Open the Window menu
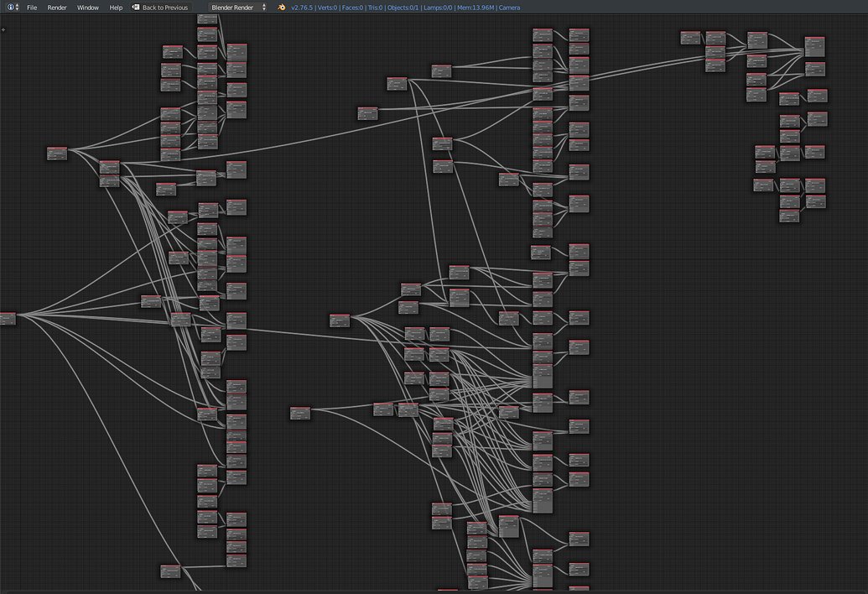This screenshot has width=868, height=594. 87,8
